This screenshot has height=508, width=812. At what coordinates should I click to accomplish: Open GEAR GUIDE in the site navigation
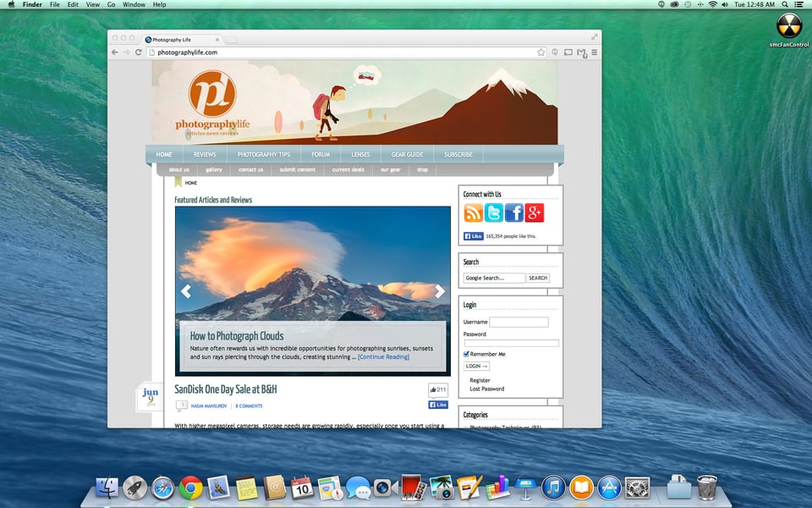pos(407,154)
